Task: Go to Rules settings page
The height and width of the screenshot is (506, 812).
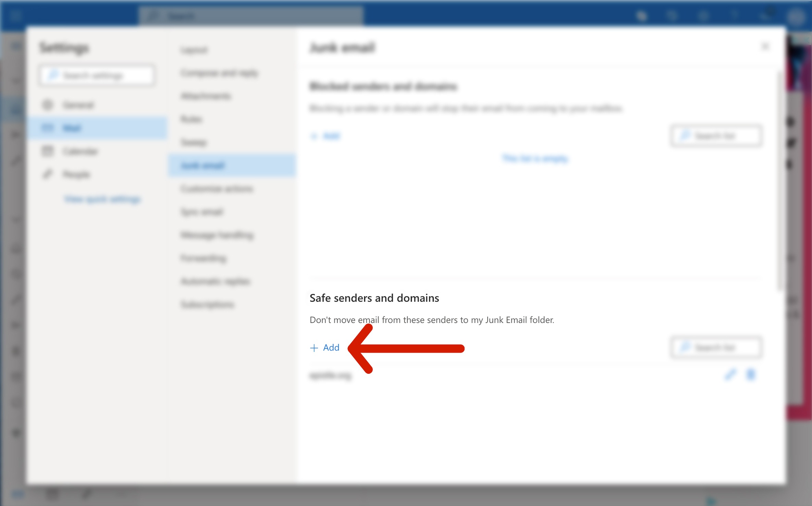Action: click(191, 119)
